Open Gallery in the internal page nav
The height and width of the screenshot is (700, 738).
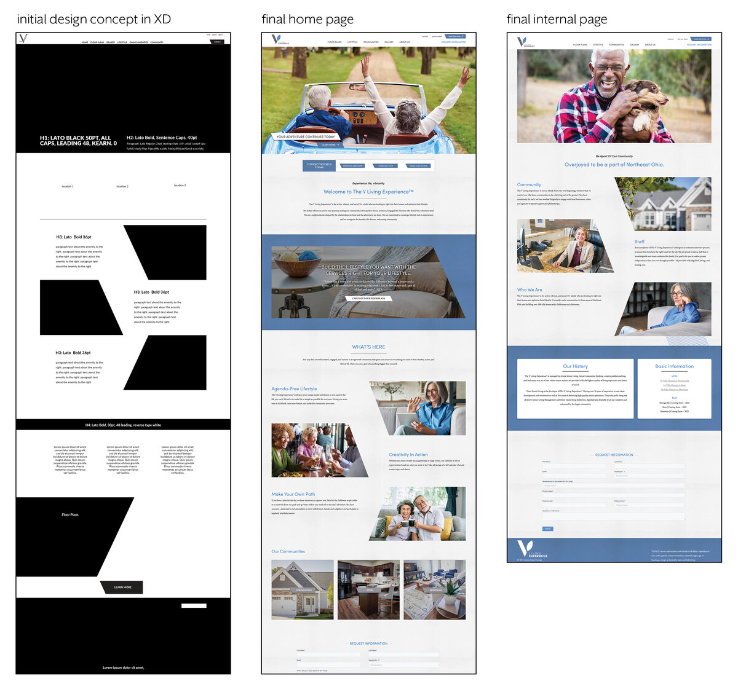coord(635,45)
